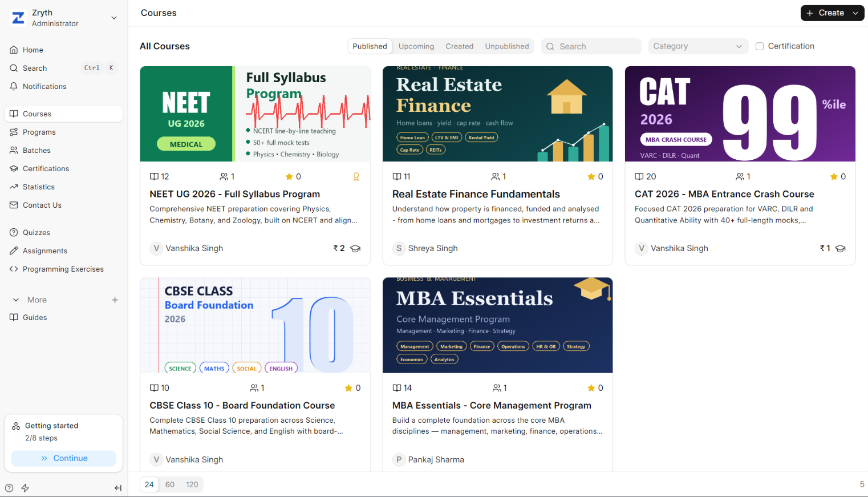Enable the Certification checkbox
This screenshot has width=868, height=497.
point(760,46)
